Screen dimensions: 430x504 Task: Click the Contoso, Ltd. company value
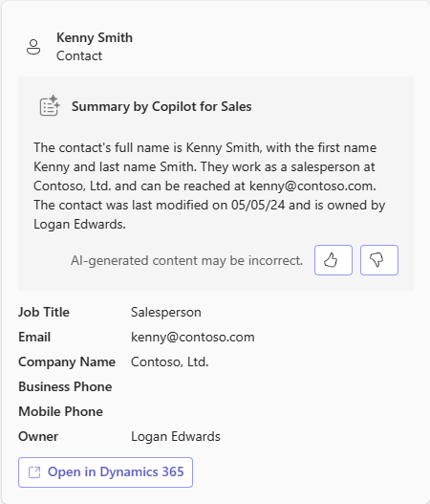pos(170,362)
